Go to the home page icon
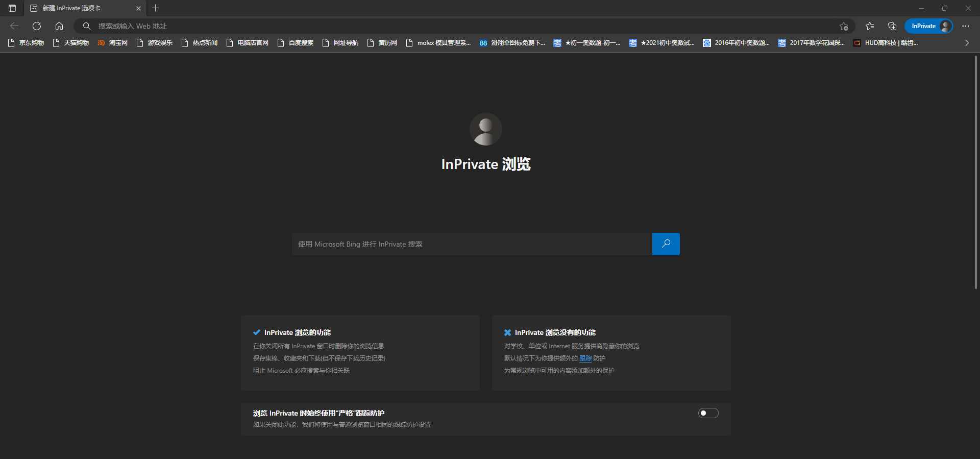 point(59,26)
